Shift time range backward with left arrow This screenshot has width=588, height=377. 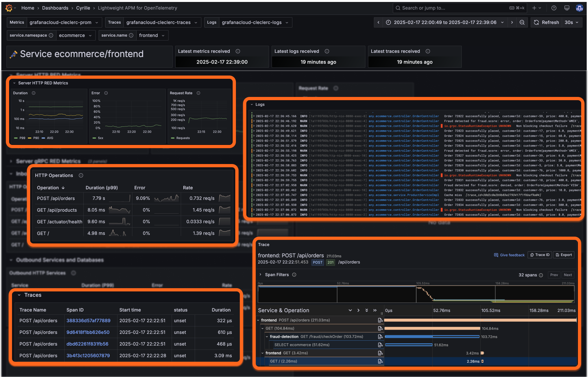[x=378, y=22]
